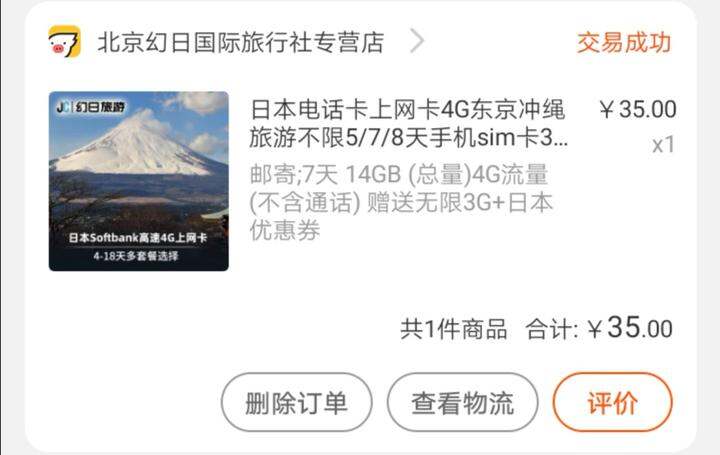720x455 pixels.
Task: Open the 日本电话卡上网卡4G东京冲绳 product title
Action: [407, 110]
